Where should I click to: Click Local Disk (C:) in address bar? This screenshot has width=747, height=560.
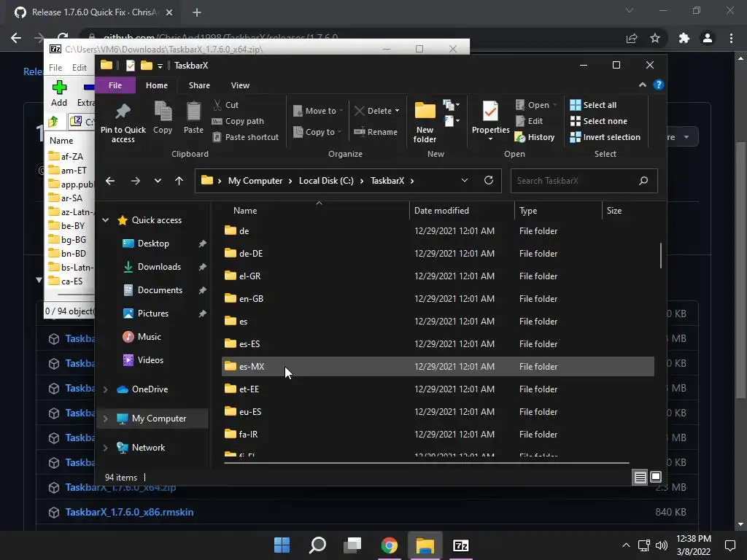click(326, 181)
